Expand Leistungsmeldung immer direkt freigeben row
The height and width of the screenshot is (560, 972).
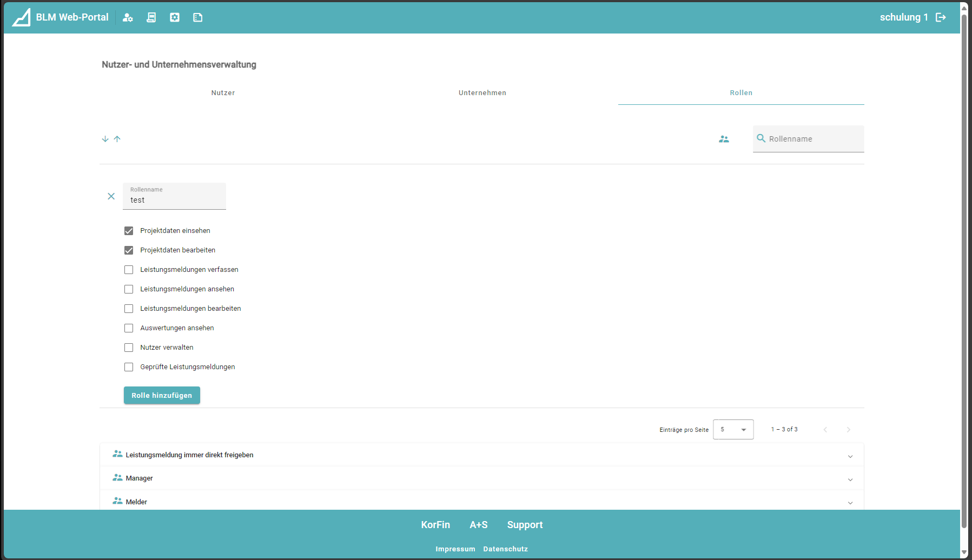pyautogui.click(x=850, y=456)
